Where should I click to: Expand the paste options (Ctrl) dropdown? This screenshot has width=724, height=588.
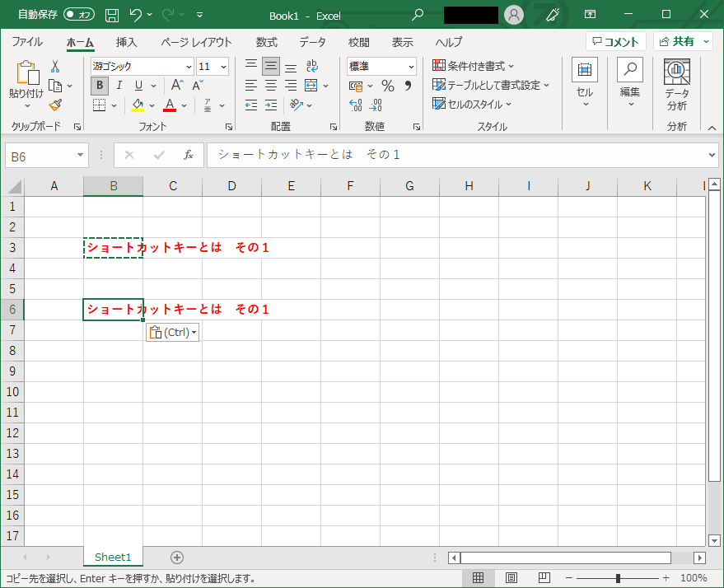coord(172,333)
